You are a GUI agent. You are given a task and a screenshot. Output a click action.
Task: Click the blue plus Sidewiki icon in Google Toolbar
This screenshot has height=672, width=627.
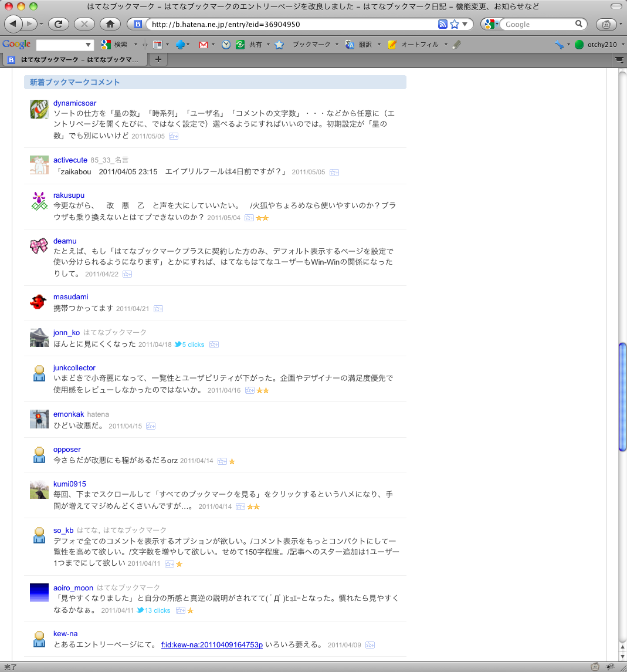coord(180,45)
